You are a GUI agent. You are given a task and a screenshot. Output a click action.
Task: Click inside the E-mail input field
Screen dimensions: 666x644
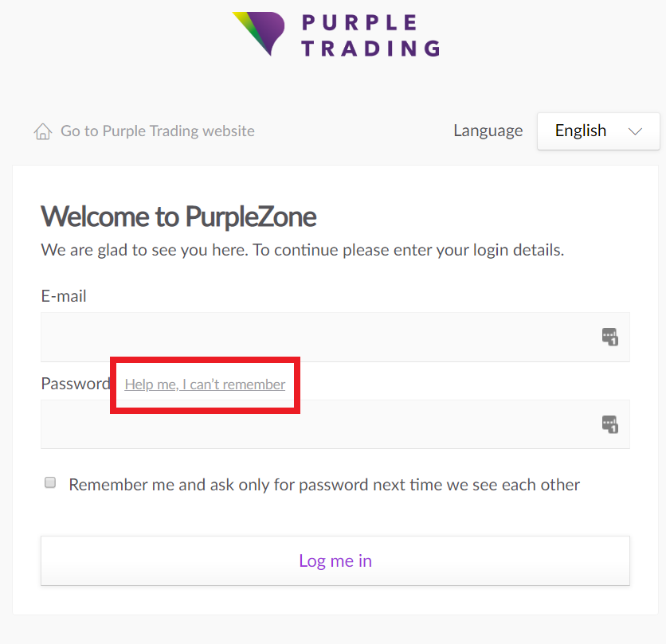[x=335, y=337]
